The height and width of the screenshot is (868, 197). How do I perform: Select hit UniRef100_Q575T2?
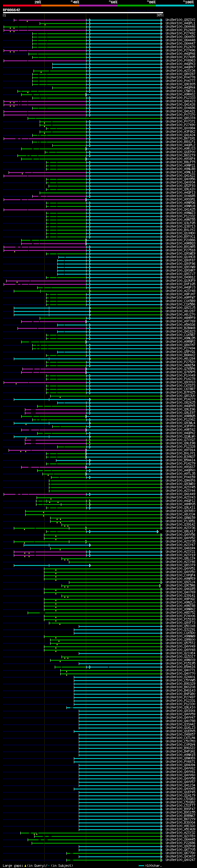180,643
